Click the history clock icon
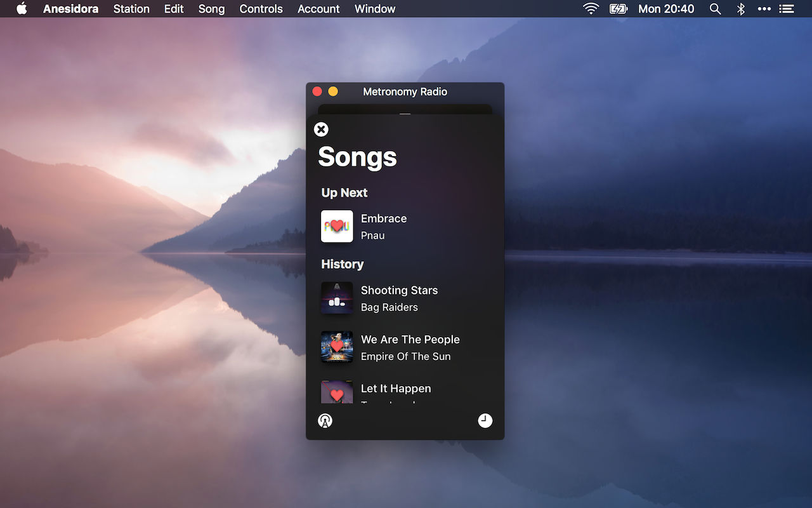 coord(485,420)
